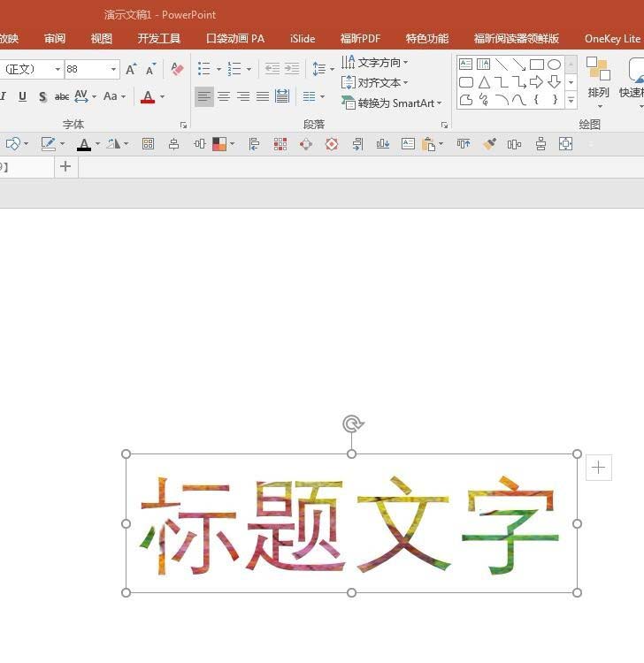Toggle distributed text alignment
The width and height of the screenshot is (644, 663).
282,96
